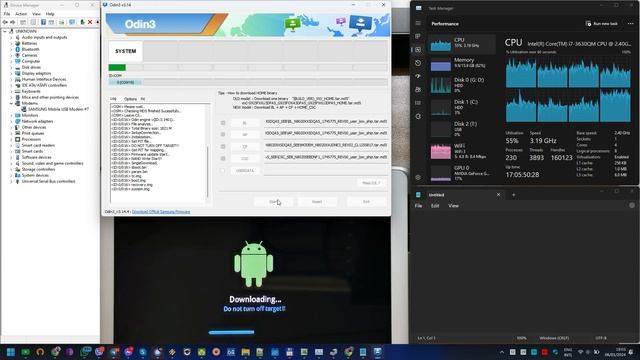Expand Batteries node in Device Manager
This screenshot has width=640, height=360.
pos(11,43)
